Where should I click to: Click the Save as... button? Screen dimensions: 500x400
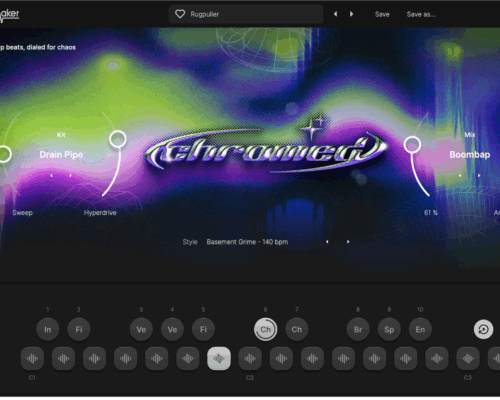[421, 14]
